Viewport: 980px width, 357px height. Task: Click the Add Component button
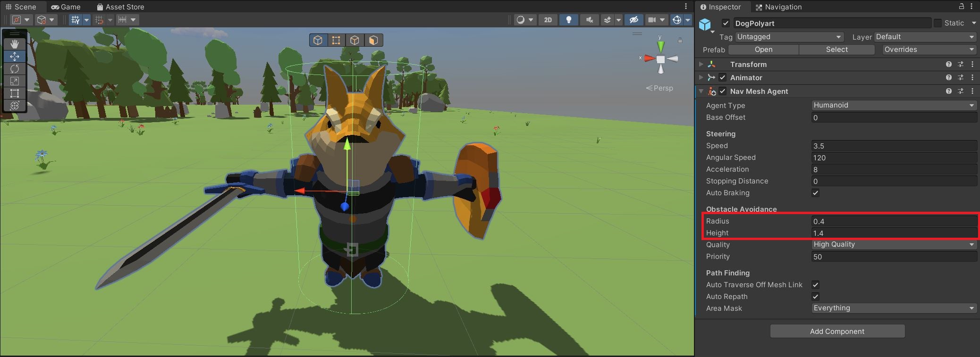(x=837, y=331)
